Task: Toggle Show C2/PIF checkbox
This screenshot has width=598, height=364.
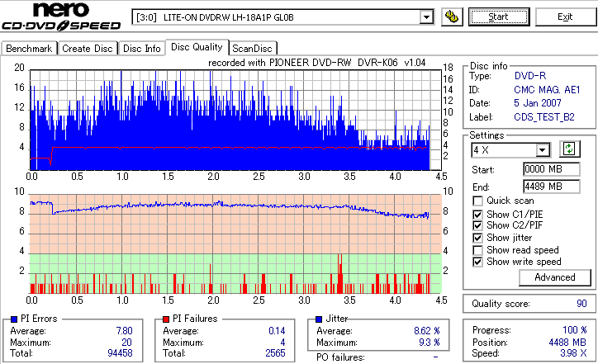Action: coord(477,225)
